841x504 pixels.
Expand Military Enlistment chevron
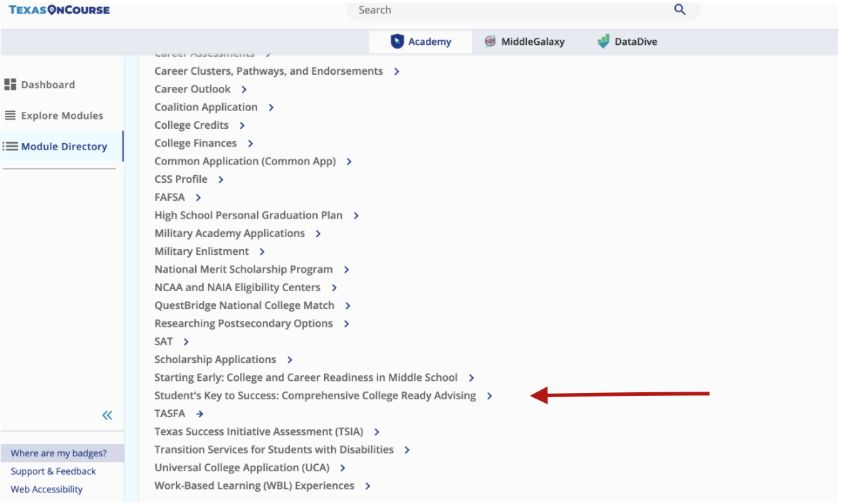click(262, 252)
